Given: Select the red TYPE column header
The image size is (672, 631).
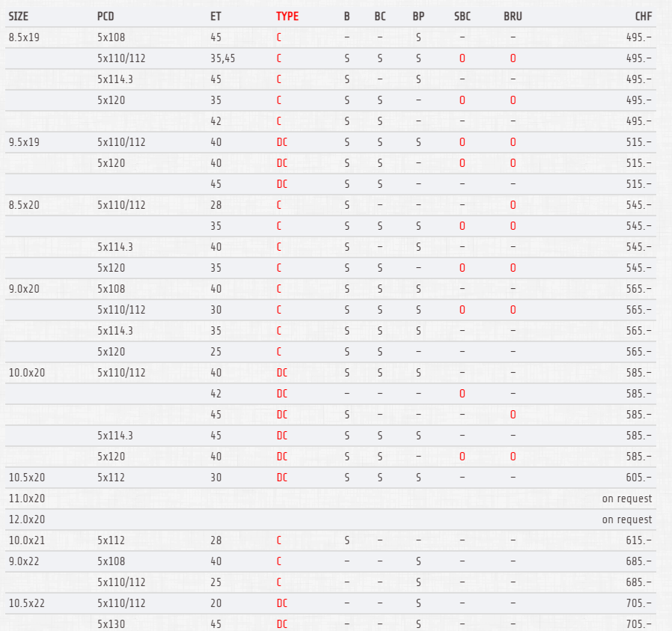Looking at the screenshot, I should pyautogui.click(x=287, y=16).
